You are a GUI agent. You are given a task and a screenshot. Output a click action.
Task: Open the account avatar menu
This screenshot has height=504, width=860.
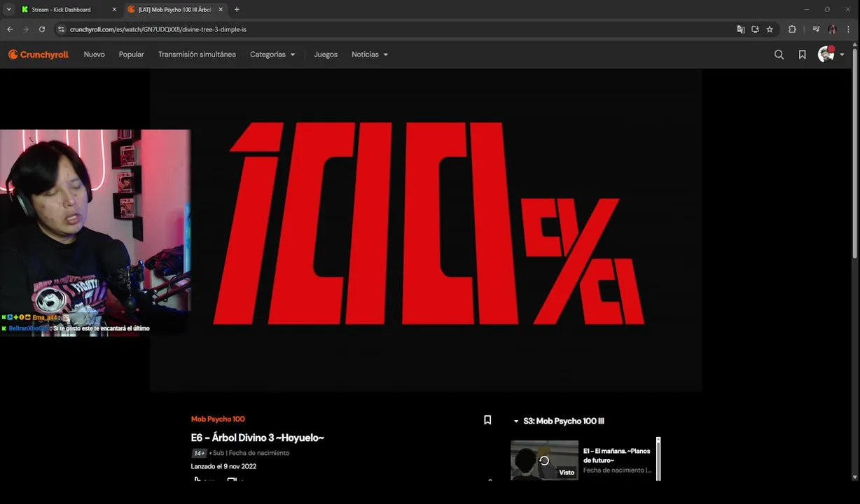826,55
